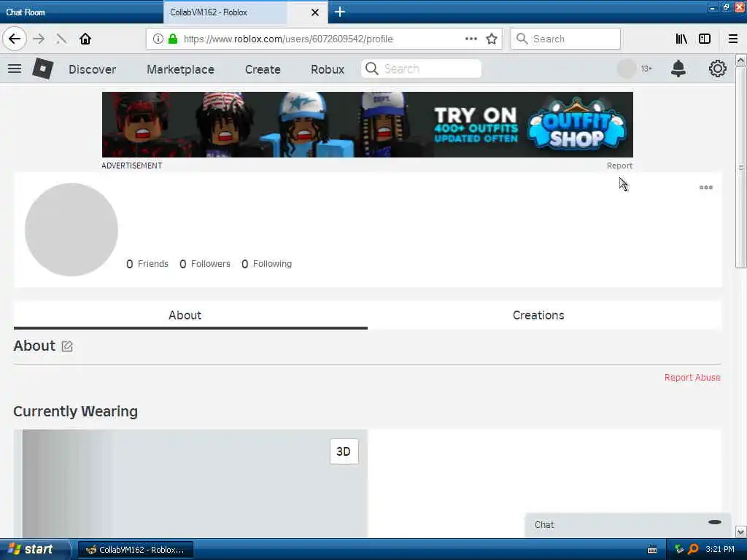Click the Roblox logo home icon
The image size is (747, 560).
(x=42, y=69)
